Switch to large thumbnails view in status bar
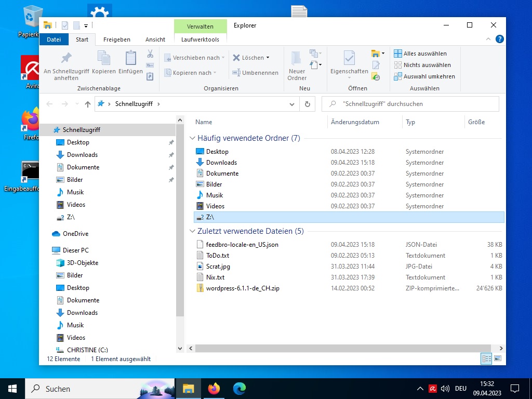The height and width of the screenshot is (399, 532). coord(498,358)
